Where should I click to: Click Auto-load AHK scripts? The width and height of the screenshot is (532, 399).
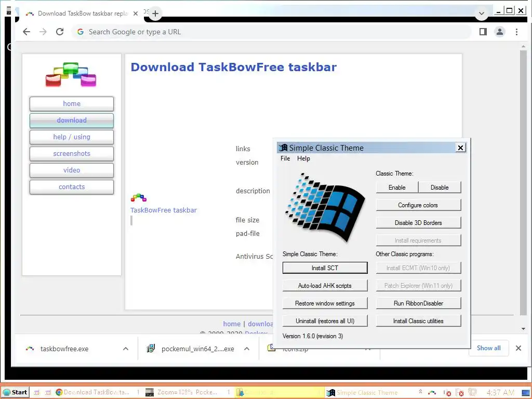(325, 286)
